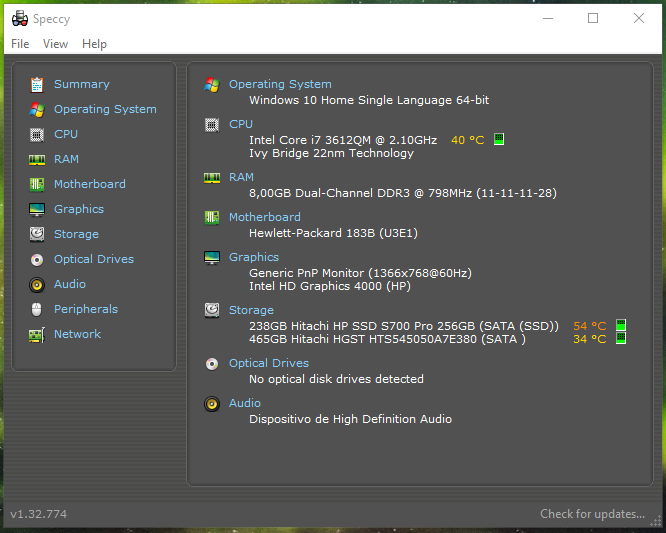The width and height of the screenshot is (666, 533).
Task: Click the SSD 54 °C temperature indicator icon
Action: [621, 325]
